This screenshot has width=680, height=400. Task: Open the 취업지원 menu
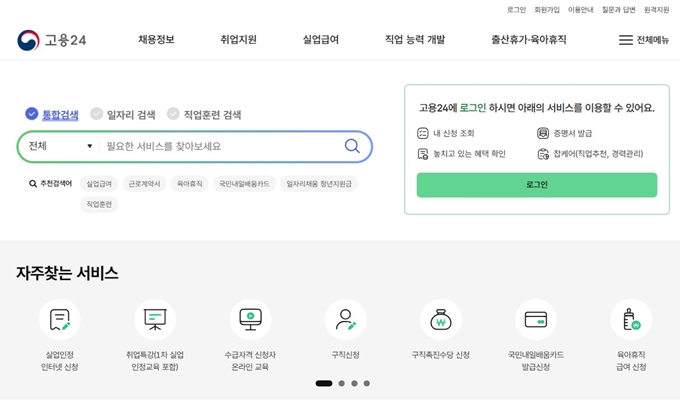pyautogui.click(x=239, y=39)
